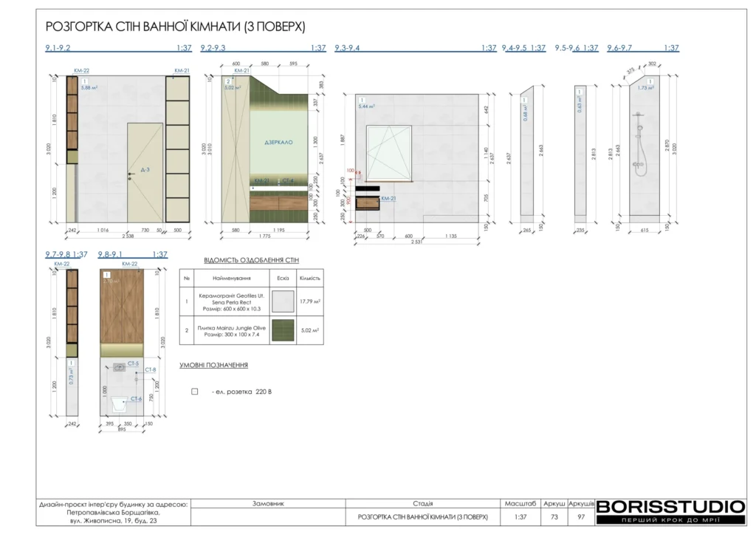Select the 17,79 м² quantity cell
Viewport: 756px width, 535px height.
pos(310,301)
